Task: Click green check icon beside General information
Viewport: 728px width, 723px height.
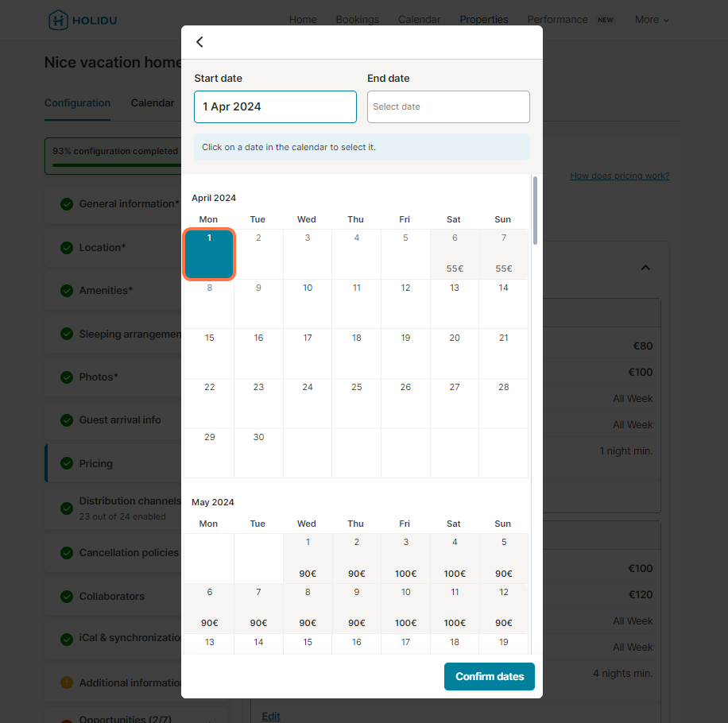Action: coord(67,204)
